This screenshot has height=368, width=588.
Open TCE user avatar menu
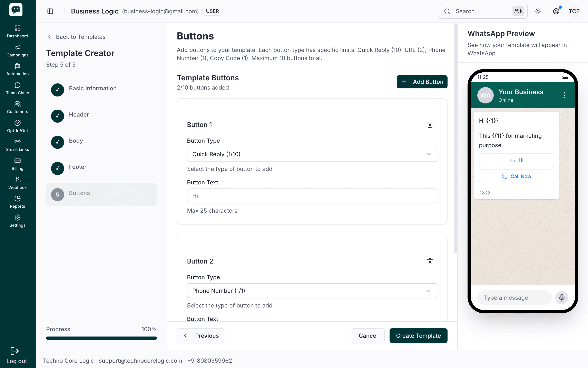pos(574,11)
